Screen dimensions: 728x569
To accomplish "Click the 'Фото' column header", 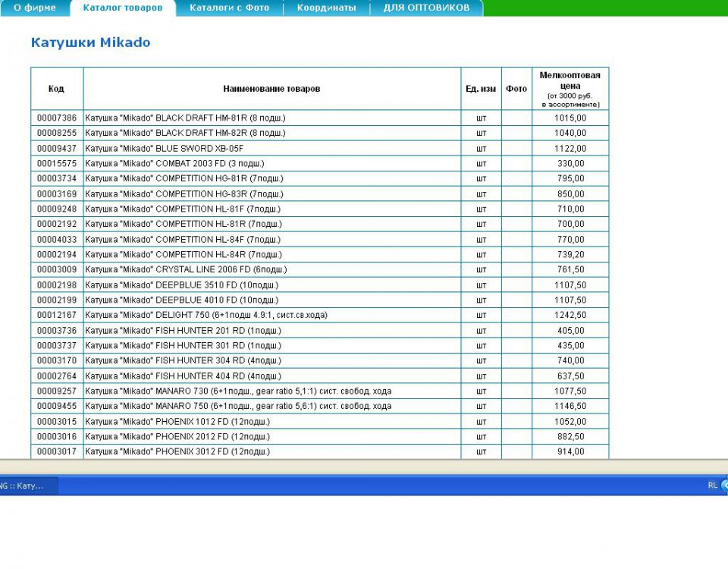I will [516, 89].
